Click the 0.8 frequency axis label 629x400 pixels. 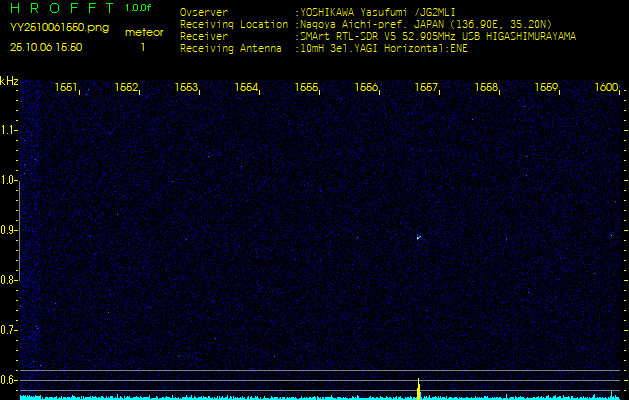[7, 280]
